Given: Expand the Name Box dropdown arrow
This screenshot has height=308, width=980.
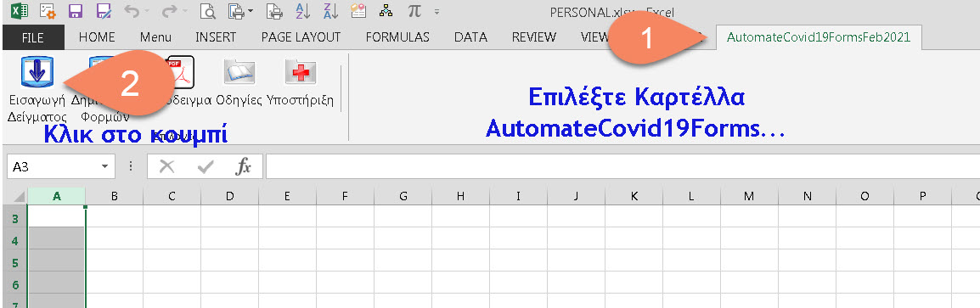Looking at the screenshot, I should [105, 167].
